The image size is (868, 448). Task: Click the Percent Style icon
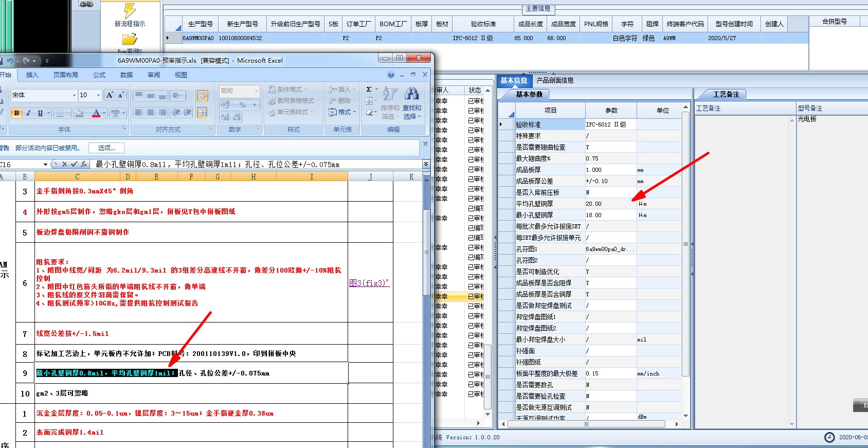click(242, 105)
